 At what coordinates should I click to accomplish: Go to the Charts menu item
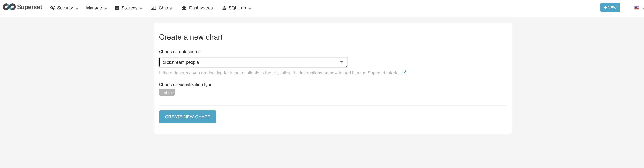pos(165,8)
